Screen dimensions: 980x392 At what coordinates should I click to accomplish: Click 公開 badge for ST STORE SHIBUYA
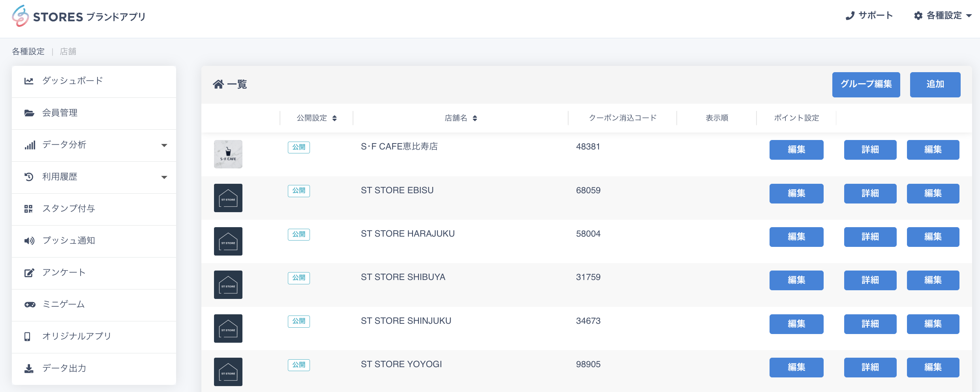(x=299, y=278)
